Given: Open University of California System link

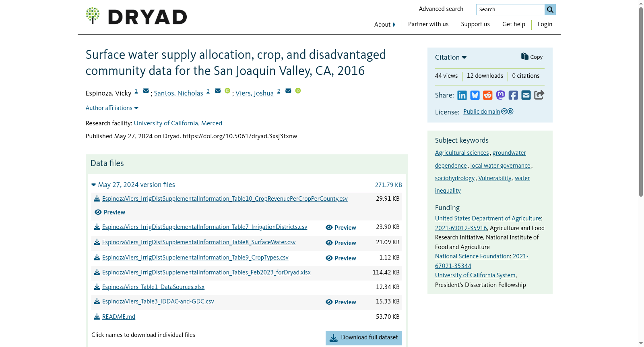Looking at the screenshot, I should click(475, 275).
